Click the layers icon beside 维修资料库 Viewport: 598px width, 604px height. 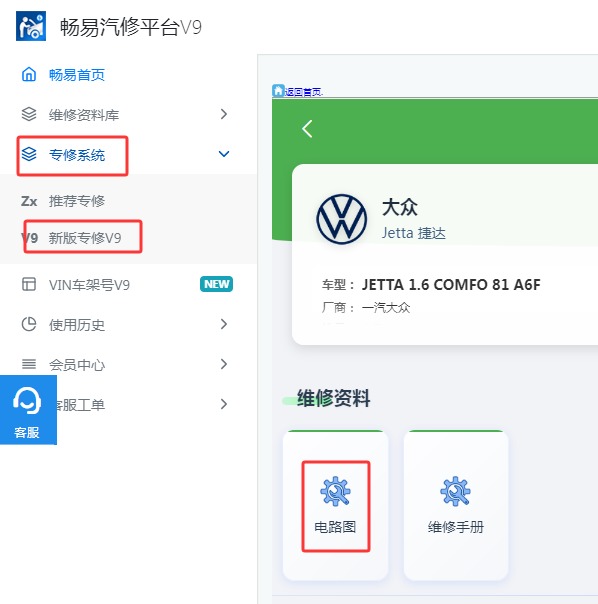click(29, 114)
